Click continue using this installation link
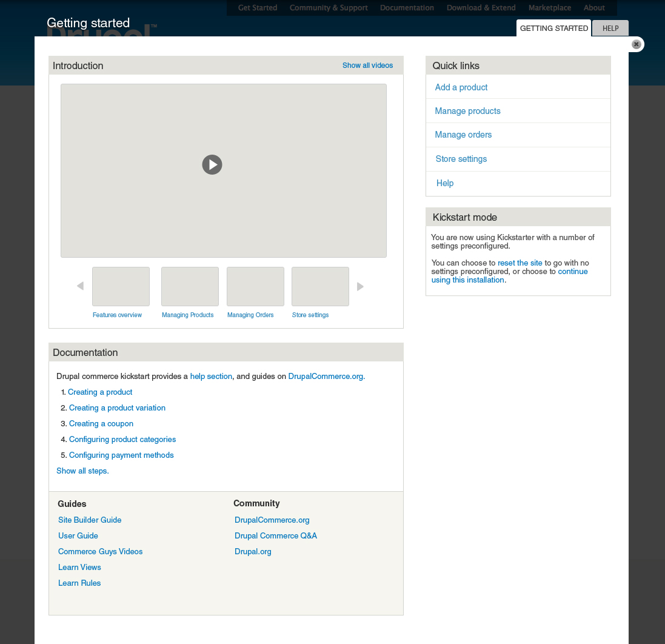The width and height of the screenshot is (665, 644). pos(509,275)
